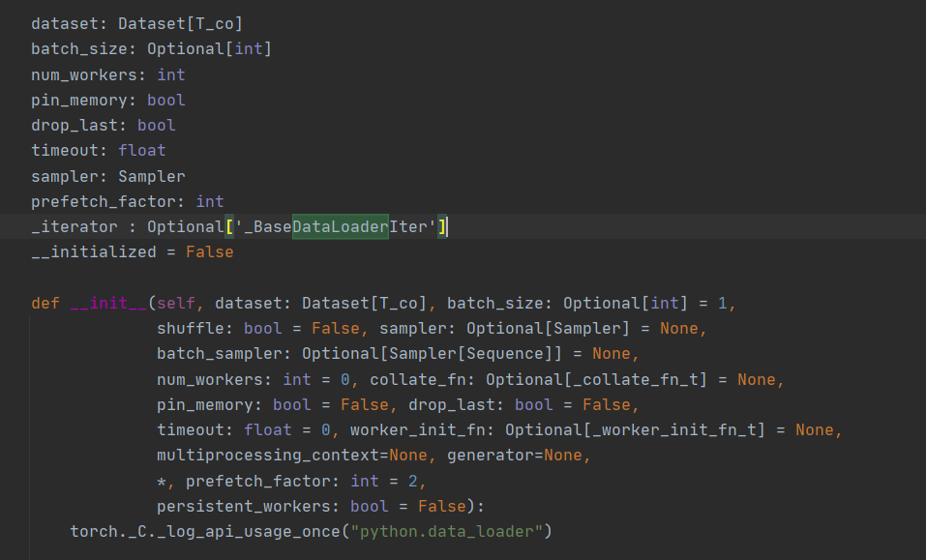Click 'multiprocessing_context=None' parameter
926x560 pixels.
(292, 455)
